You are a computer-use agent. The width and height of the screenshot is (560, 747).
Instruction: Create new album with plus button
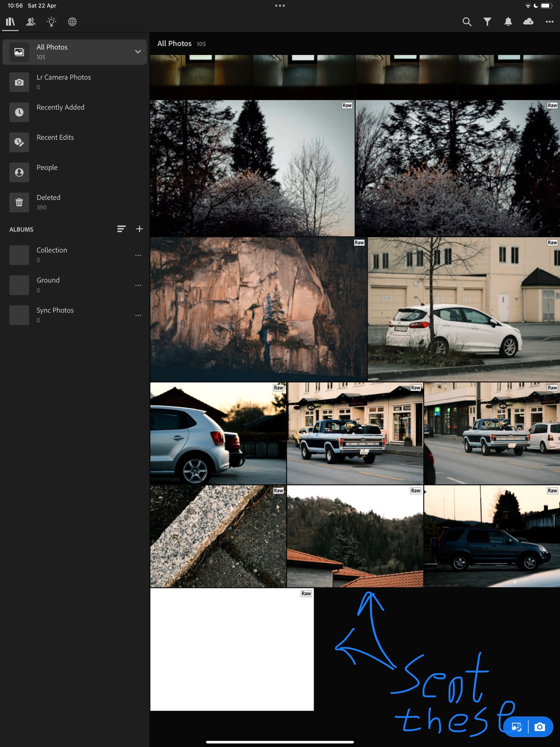coord(140,229)
